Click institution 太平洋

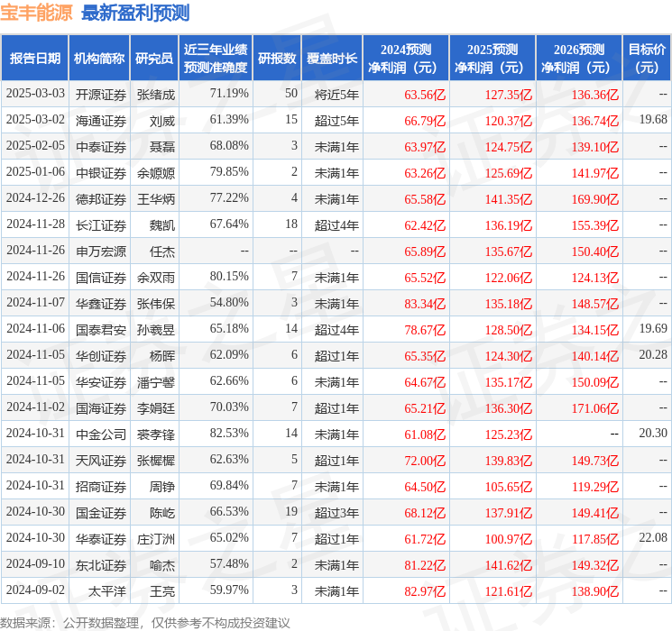click(107, 591)
